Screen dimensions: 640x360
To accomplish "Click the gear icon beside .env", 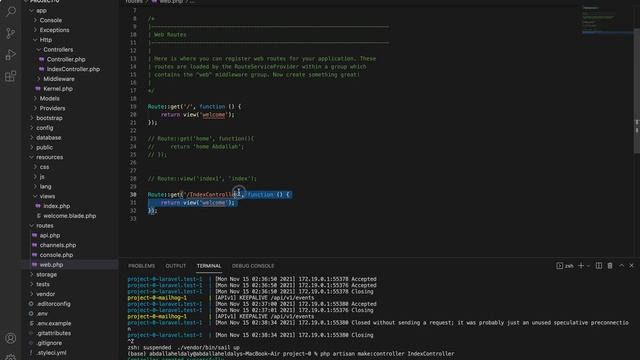I will click(31, 314).
